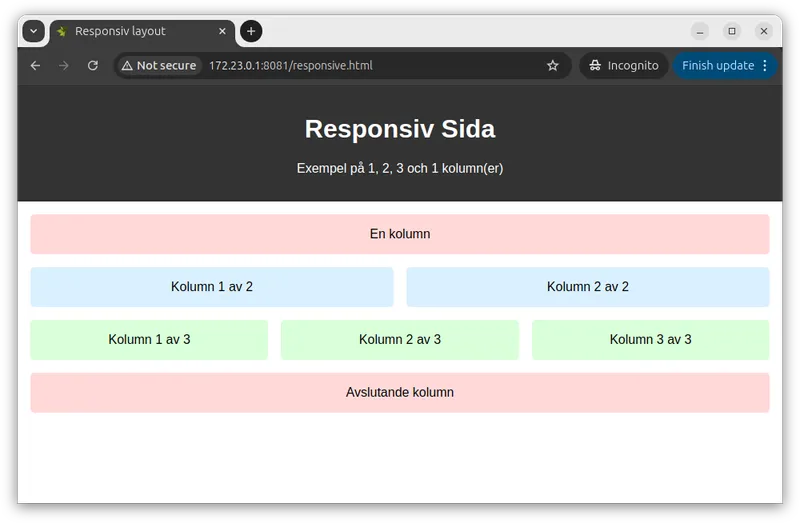Click the forward navigation arrow

tap(64, 66)
